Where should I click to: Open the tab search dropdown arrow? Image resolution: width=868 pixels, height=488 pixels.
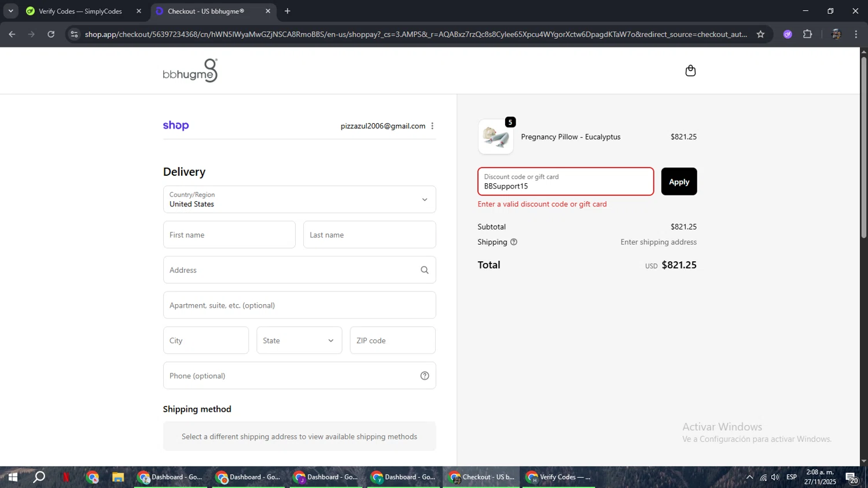click(x=10, y=11)
